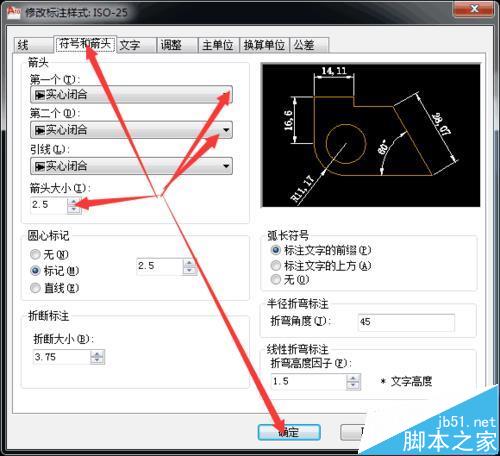500x456 pixels.
Task: Switch to the 调整 tab
Action: pyautogui.click(x=177, y=45)
